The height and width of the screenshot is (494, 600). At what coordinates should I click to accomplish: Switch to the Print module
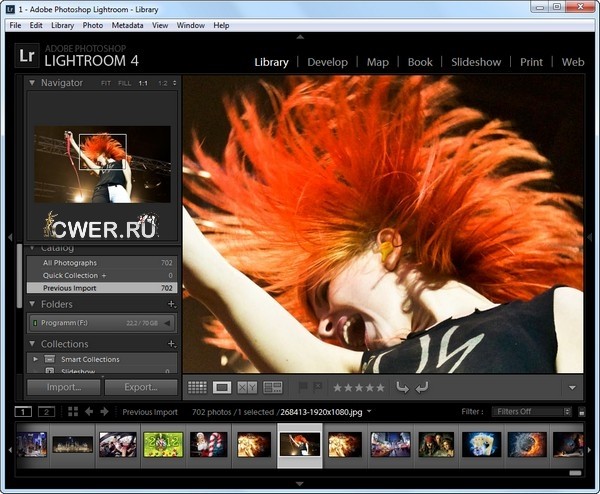[531, 62]
